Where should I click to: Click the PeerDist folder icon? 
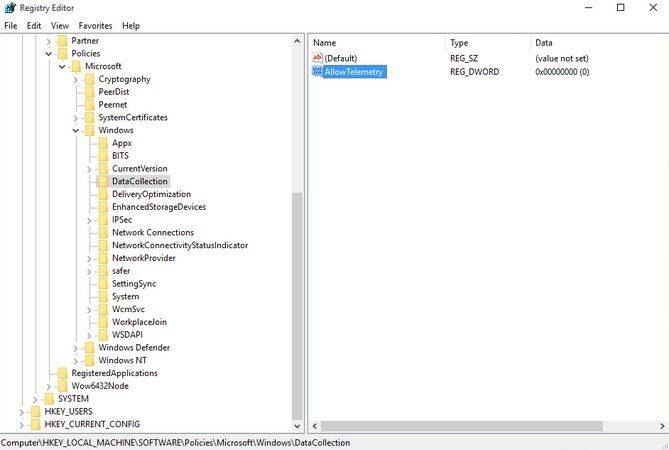[90, 92]
